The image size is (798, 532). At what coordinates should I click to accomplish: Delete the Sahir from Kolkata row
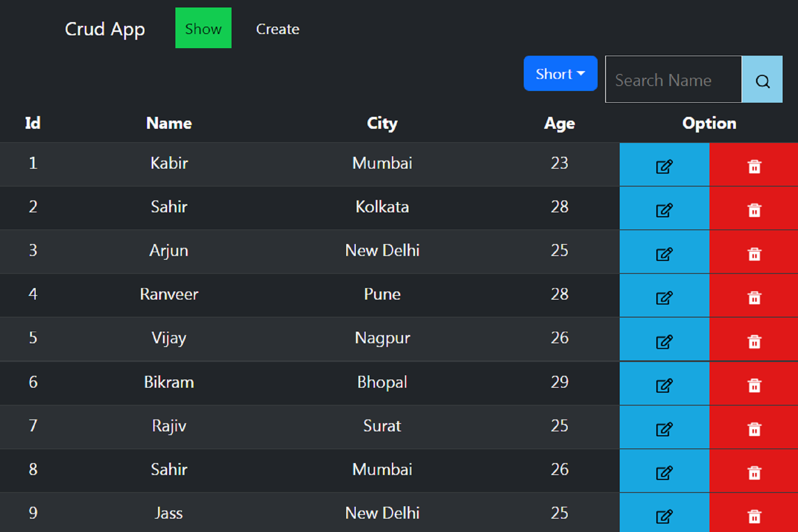pyautogui.click(x=754, y=210)
